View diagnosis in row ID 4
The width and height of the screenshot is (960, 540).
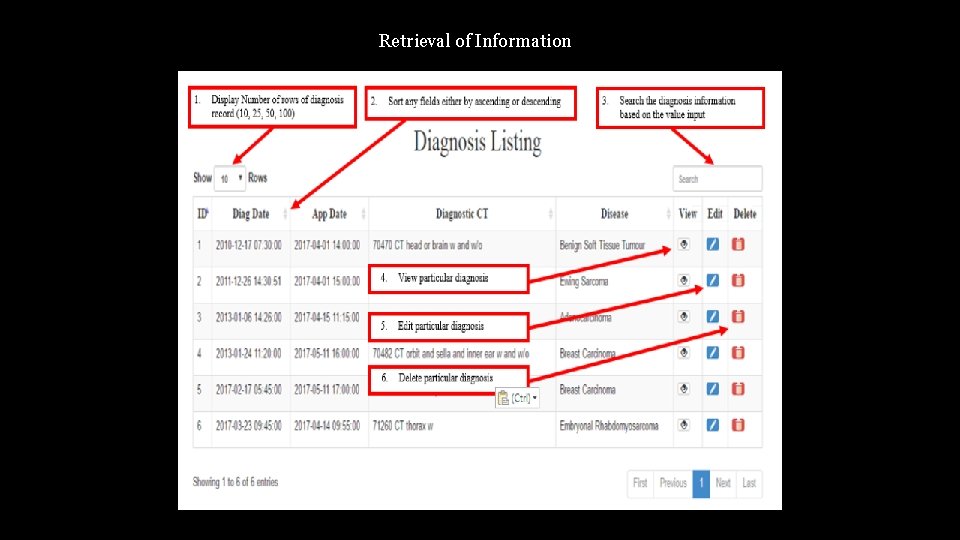pyautogui.click(x=684, y=353)
